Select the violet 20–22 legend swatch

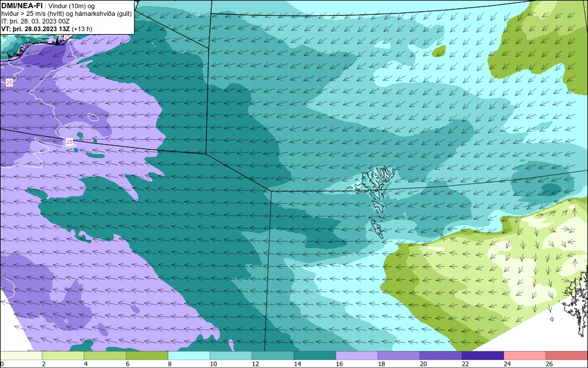pos(441,356)
